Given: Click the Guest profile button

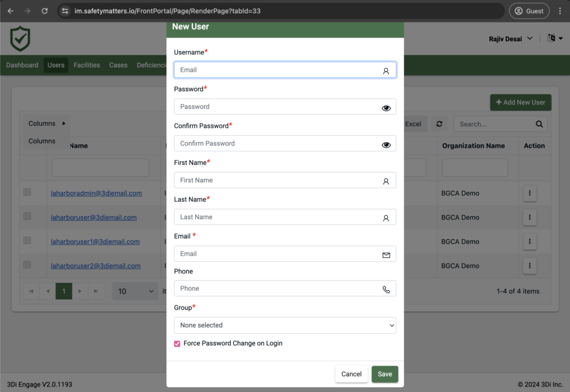Looking at the screenshot, I should coord(529,11).
